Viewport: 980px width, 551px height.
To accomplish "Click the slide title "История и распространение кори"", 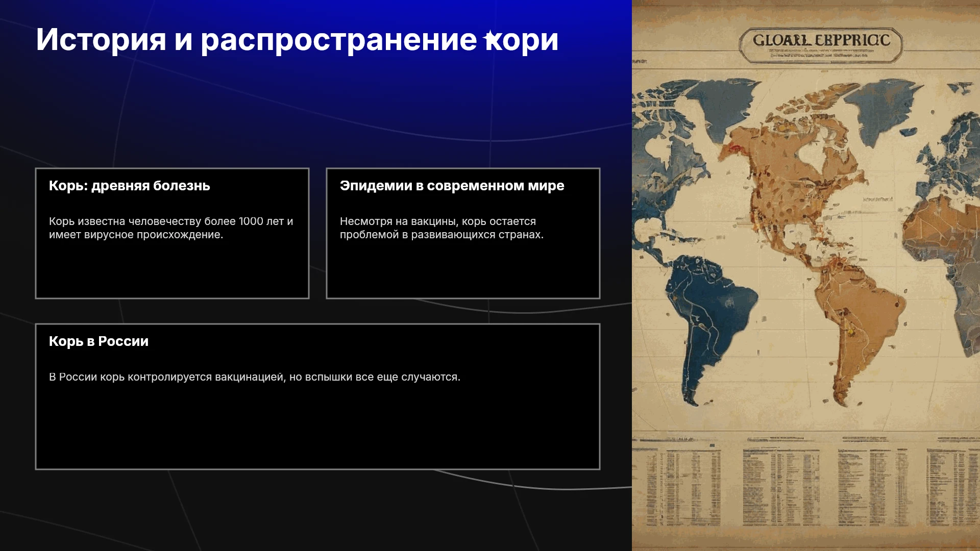I will coord(297,40).
